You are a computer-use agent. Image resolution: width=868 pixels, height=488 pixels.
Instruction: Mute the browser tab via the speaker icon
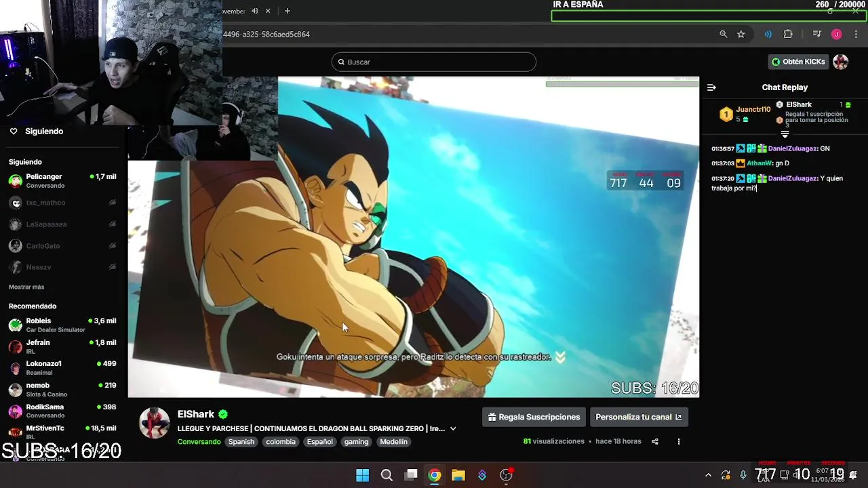click(x=255, y=11)
